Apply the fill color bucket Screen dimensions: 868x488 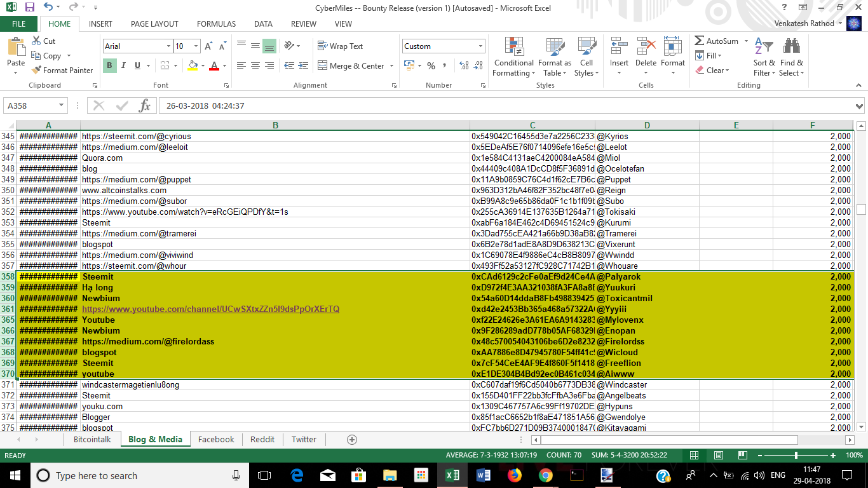click(x=193, y=65)
